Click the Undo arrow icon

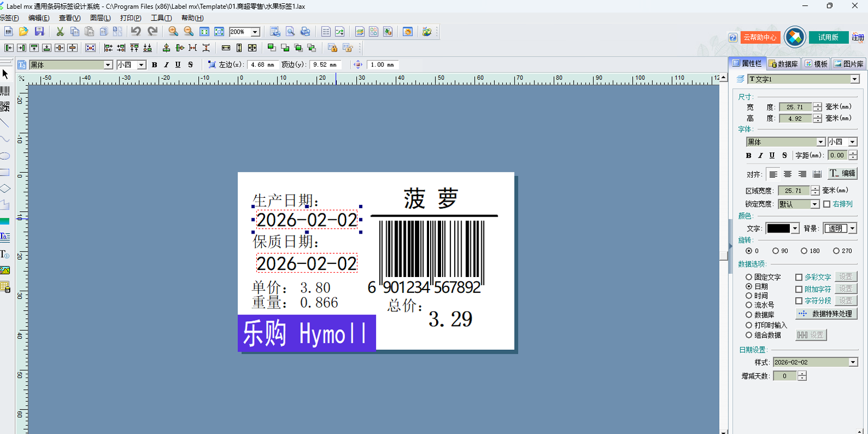pyautogui.click(x=136, y=32)
